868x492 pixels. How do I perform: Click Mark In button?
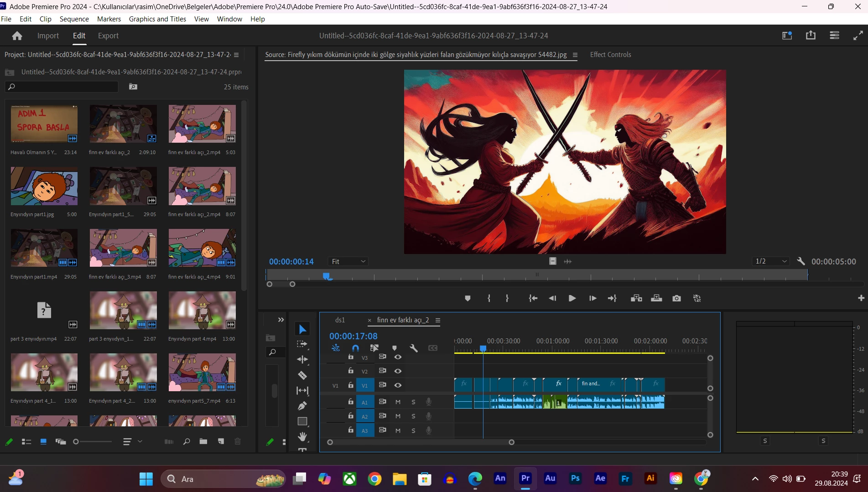(x=489, y=298)
